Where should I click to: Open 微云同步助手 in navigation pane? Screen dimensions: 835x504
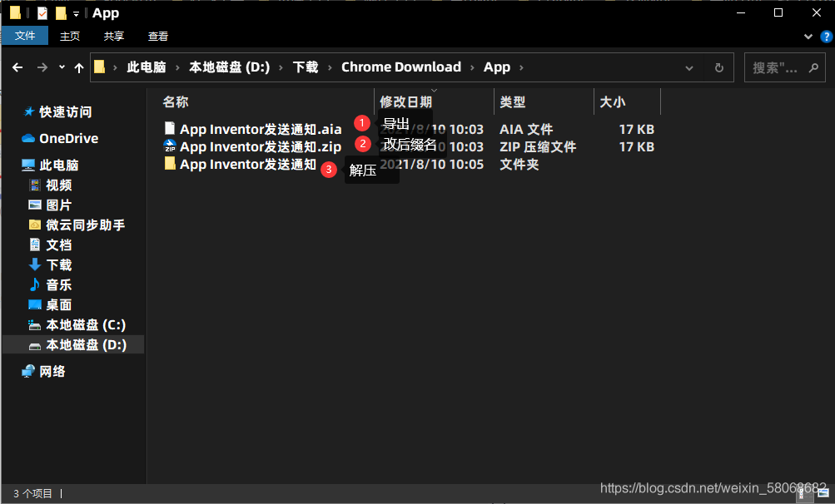click(85, 225)
